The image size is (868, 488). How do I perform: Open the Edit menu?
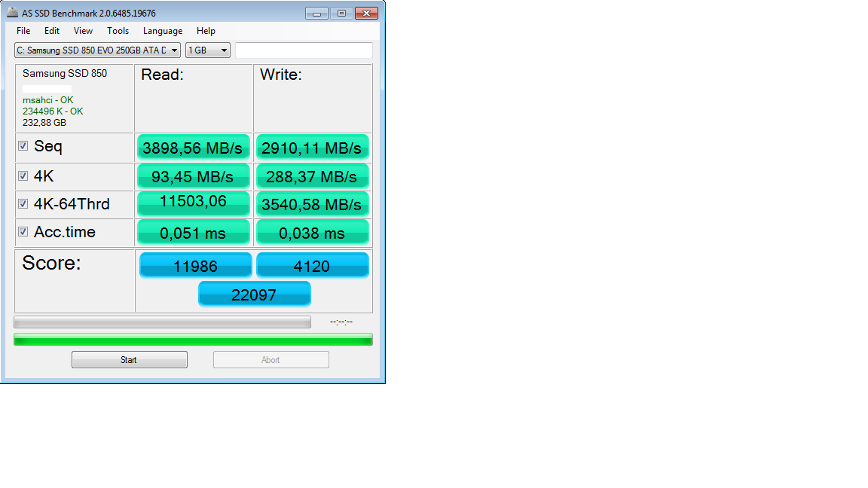[51, 31]
